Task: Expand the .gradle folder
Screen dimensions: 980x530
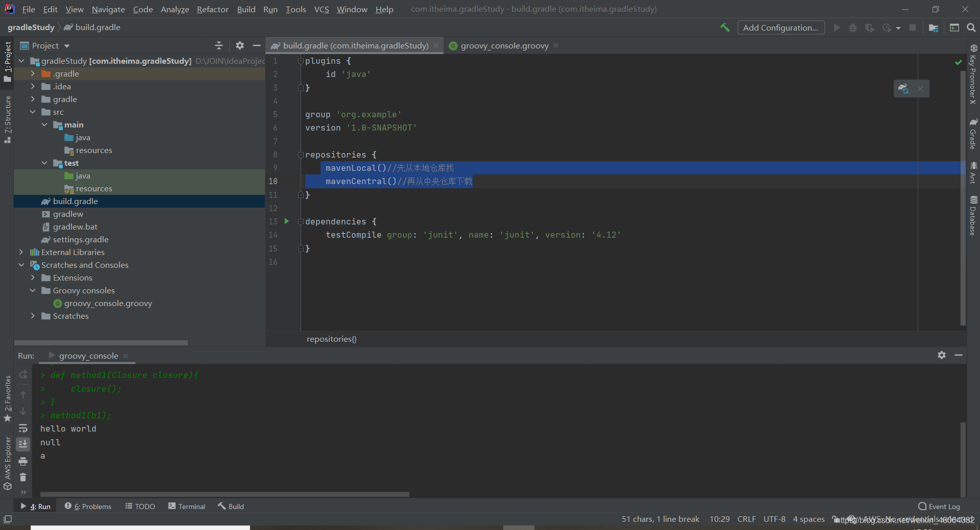Action: coord(33,73)
